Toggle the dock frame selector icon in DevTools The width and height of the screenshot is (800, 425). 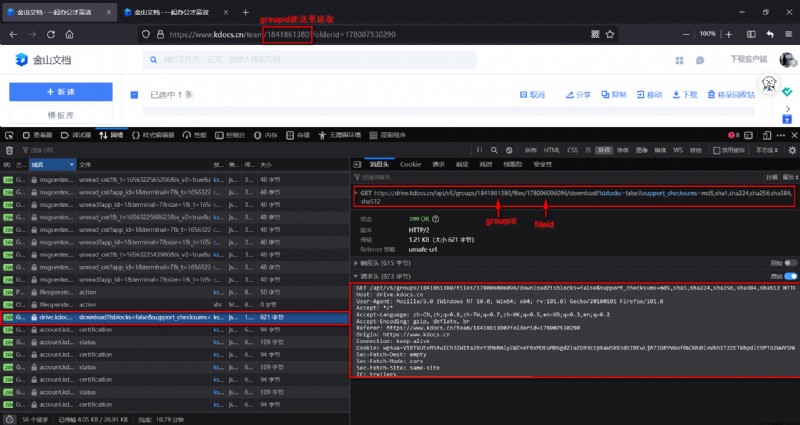[748, 135]
